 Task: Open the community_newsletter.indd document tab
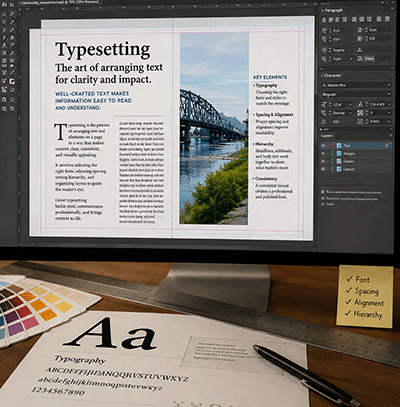59,3
